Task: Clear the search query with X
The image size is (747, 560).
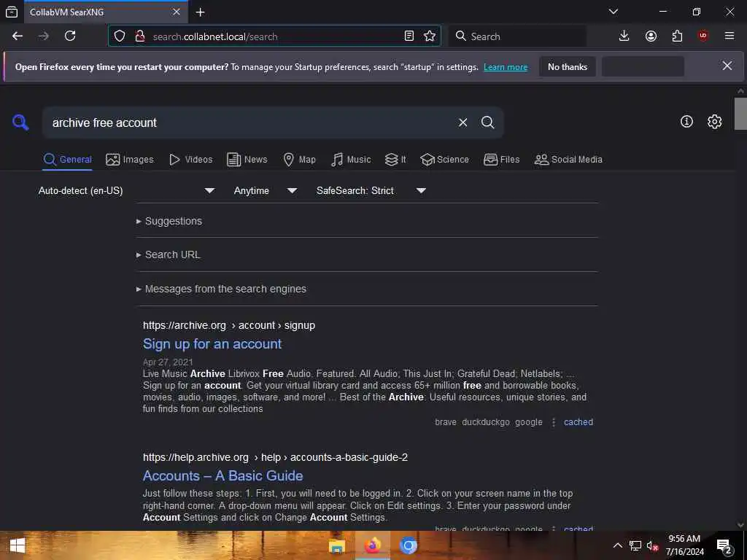Action: 462,122
